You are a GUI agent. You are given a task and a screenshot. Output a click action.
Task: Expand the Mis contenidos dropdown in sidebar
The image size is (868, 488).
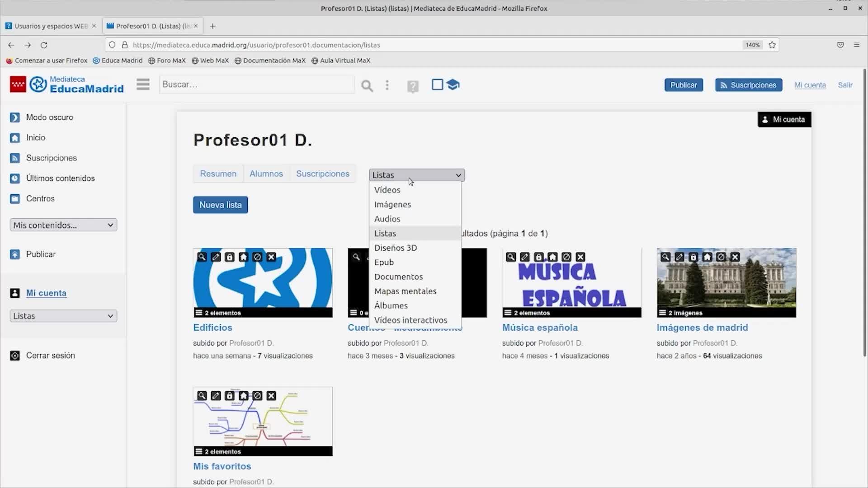click(63, 225)
